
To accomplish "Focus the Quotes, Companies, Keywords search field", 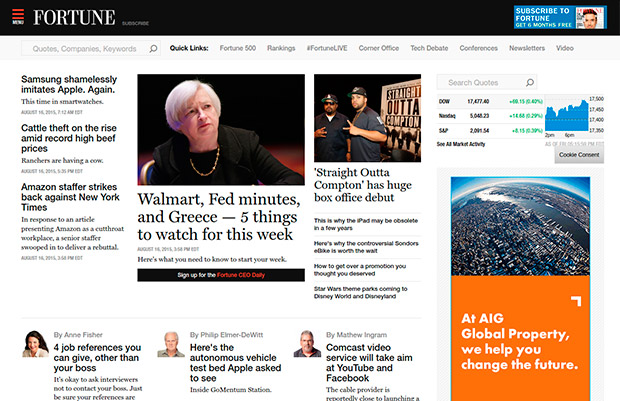I will pyautogui.click(x=91, y=48).
